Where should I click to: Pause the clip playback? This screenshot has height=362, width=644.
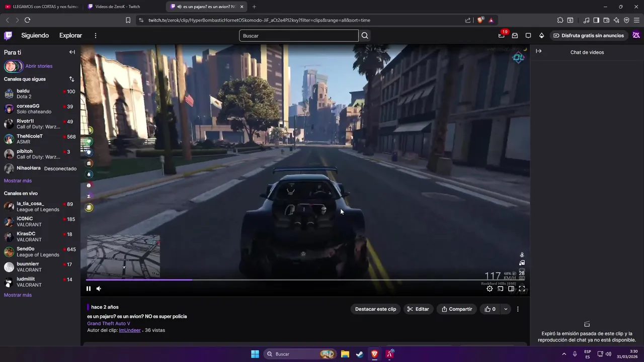[x=89, y=289]
